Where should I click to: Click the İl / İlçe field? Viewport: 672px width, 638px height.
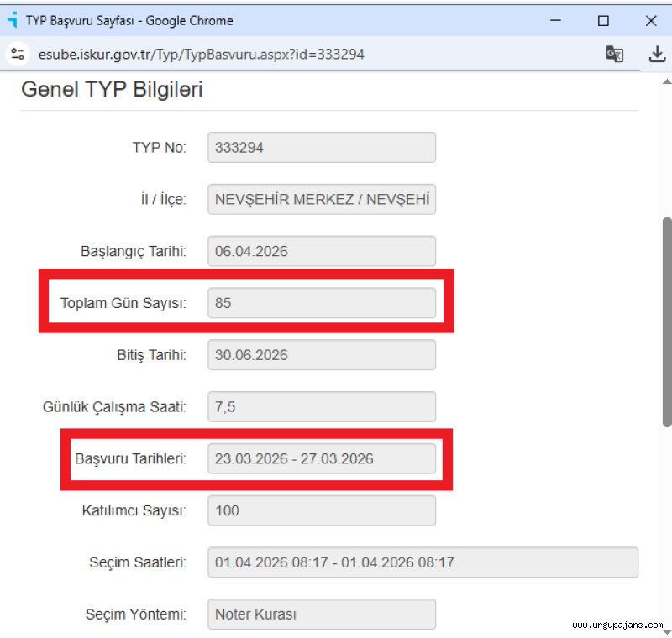pyautogui.click(x=322, y=200)
